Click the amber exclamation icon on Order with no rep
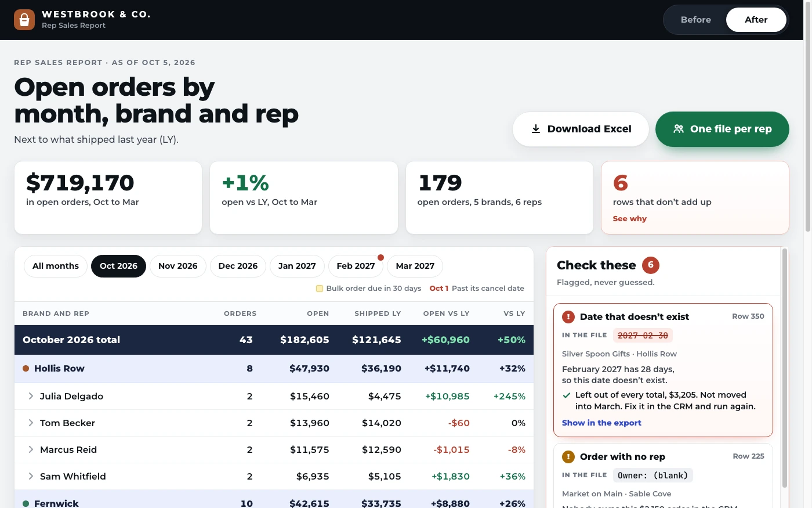Screen dimensions: 812x508 (x=568, y=457)
